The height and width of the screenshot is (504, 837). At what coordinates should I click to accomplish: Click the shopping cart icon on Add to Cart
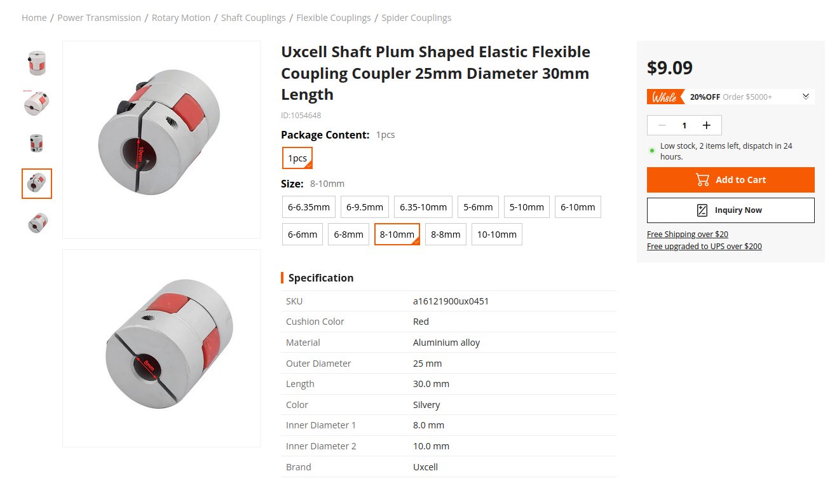click(x=702, y=180)
